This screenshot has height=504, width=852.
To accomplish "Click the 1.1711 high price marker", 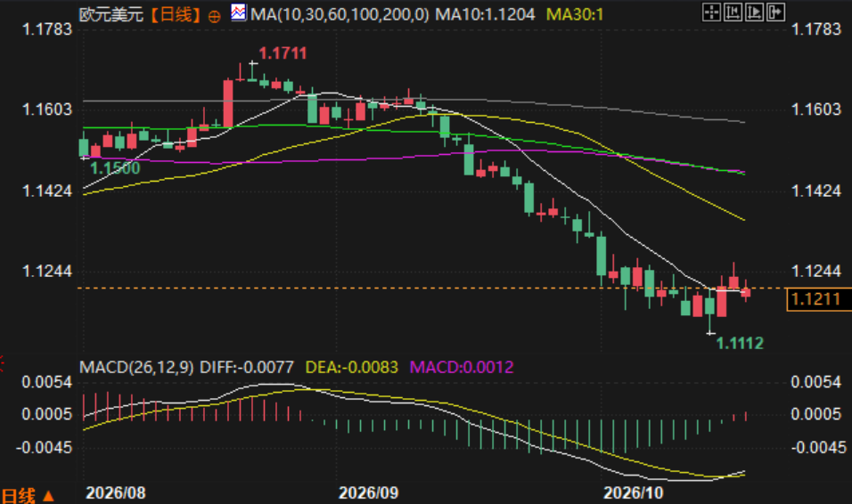I will point(283,53).
